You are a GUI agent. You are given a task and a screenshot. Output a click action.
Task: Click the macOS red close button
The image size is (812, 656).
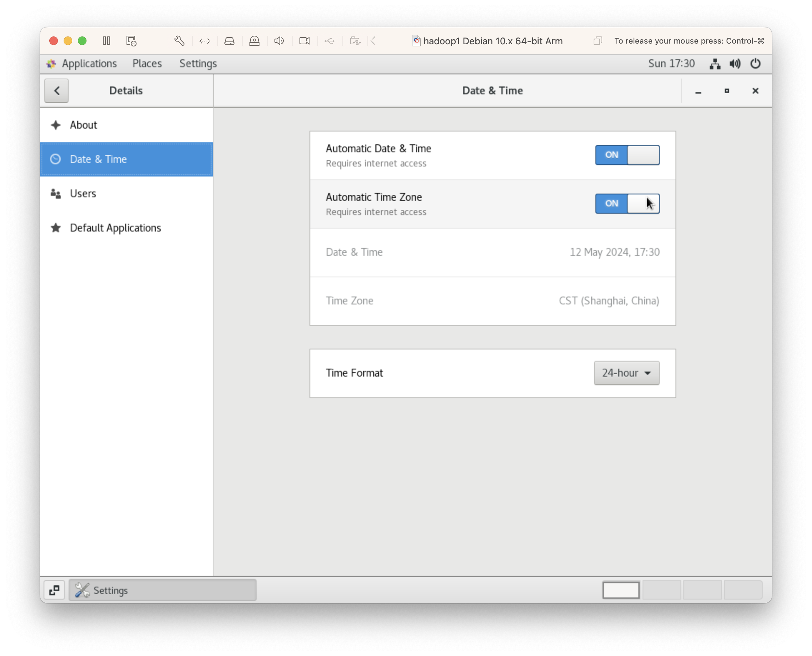[54, 41]
